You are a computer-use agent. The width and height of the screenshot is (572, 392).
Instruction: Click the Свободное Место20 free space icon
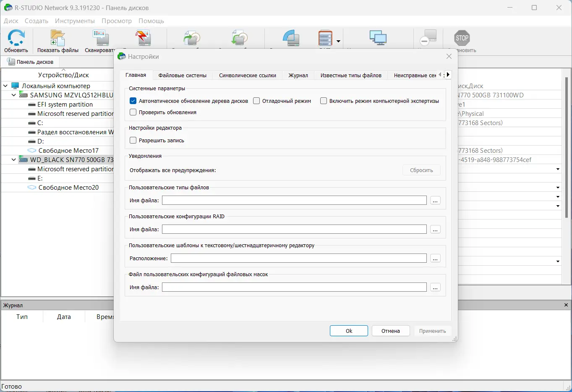pos(32,187)
